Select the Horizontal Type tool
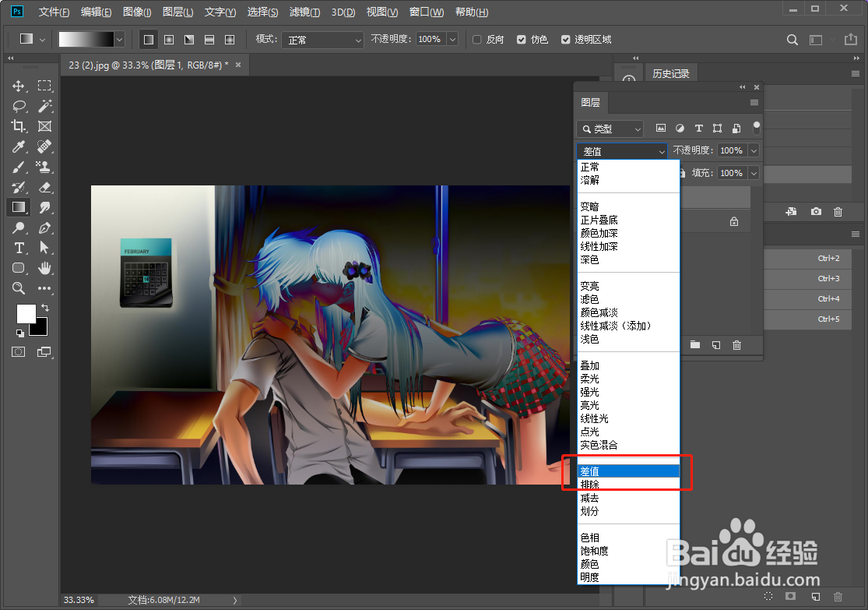The width and height of the screenshot is (868, 610). click(19, 248)
